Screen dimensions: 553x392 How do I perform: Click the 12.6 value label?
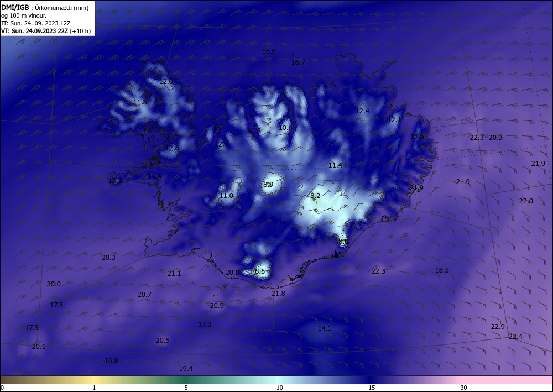[x=172, y=148]
